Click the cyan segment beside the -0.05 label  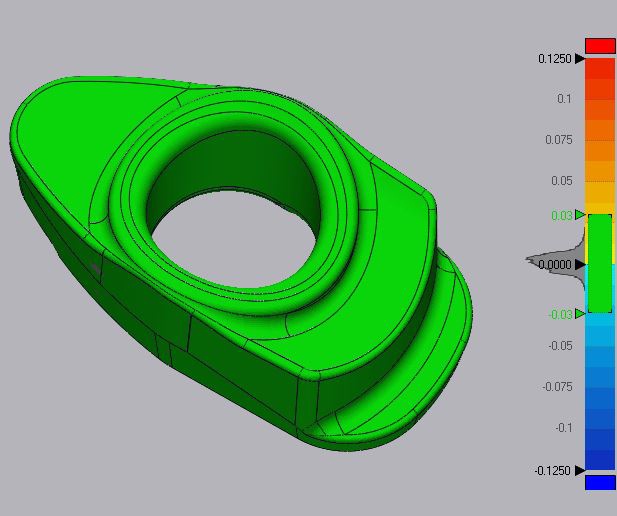[x=600, y=345]
